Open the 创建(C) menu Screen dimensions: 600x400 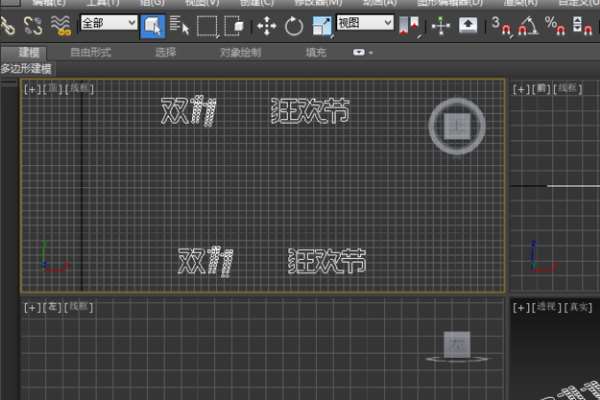(256, 3)
